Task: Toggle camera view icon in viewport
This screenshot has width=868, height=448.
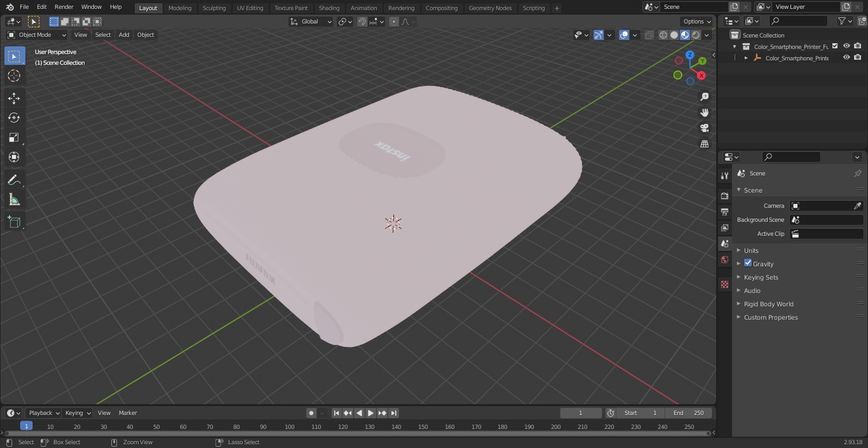Action: pos(704,128)
